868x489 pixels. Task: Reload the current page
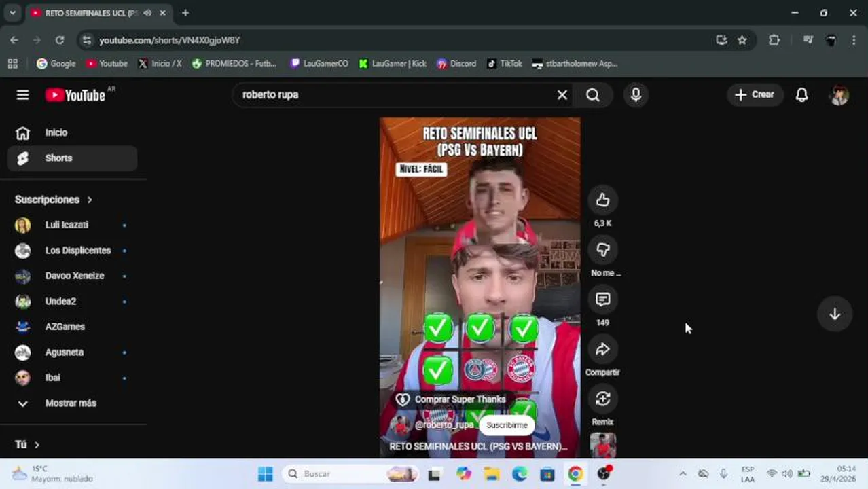[60, 40]
